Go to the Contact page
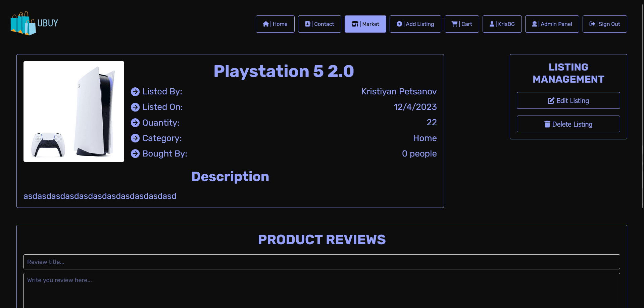This screenshot has height=308, width=644. 319,24
